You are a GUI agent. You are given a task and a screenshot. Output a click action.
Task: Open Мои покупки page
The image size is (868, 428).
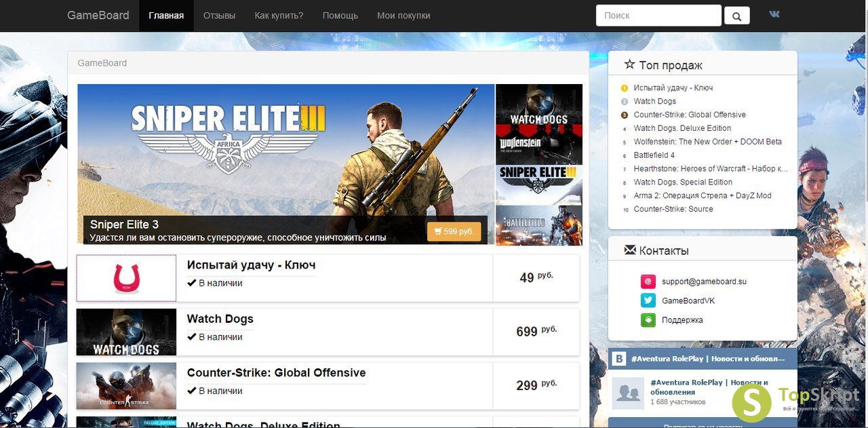click(x=403, y=16)
